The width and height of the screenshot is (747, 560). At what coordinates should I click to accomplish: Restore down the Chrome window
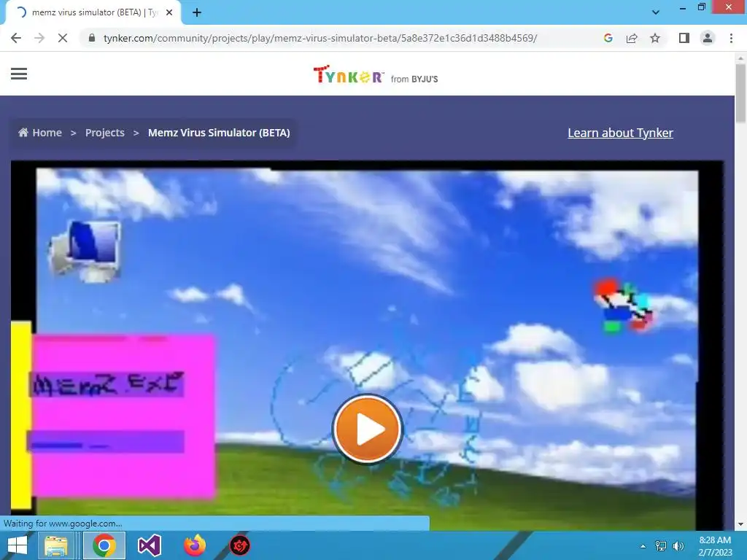[x=702, y=7]
